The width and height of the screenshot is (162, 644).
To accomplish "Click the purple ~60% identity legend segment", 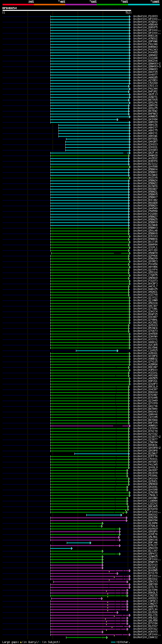I will pyautogui.click(x=81, y=5).
